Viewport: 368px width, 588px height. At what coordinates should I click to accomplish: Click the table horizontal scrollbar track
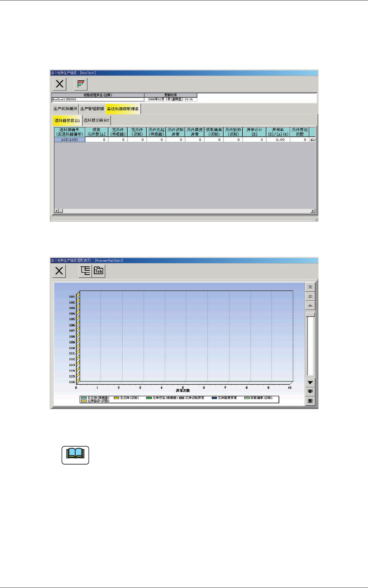184,211
